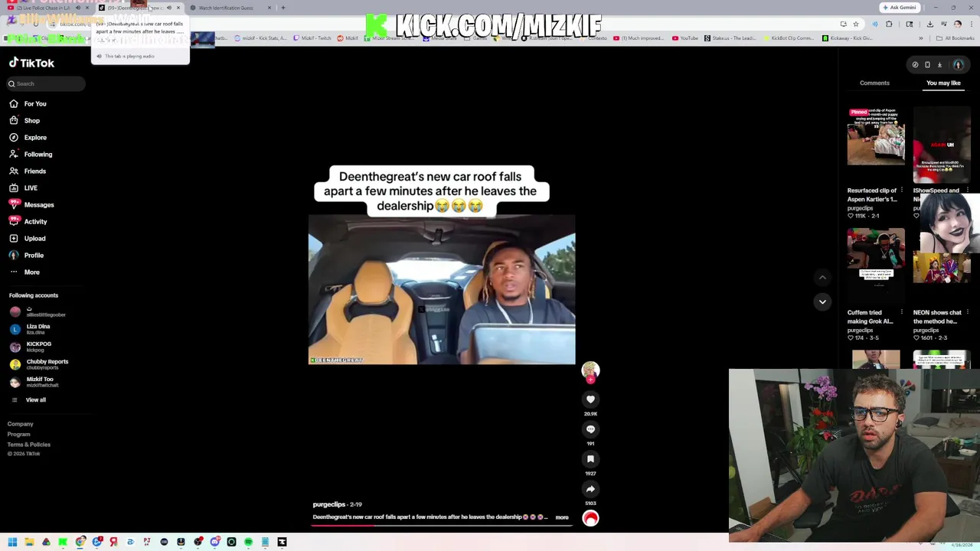980x551 pixels.
Task: Expand Terms & Policies footer section
Action: point(29,445)
